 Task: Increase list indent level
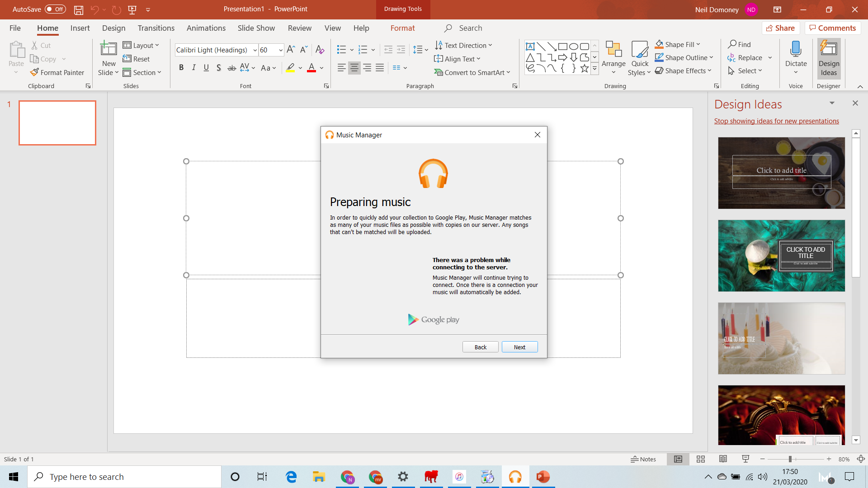point(401,49)
